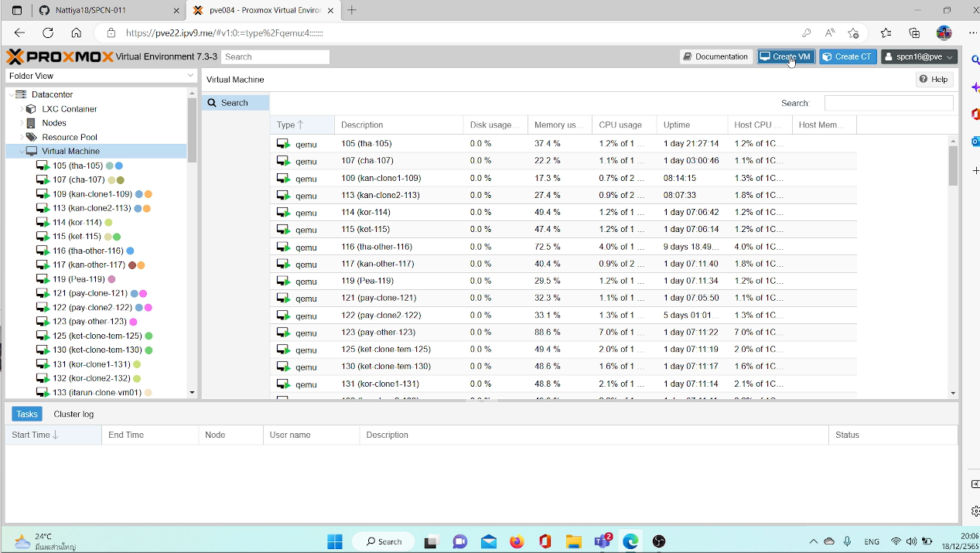
Task: Open Mail app from taskbar
Action: pos(488,541)
